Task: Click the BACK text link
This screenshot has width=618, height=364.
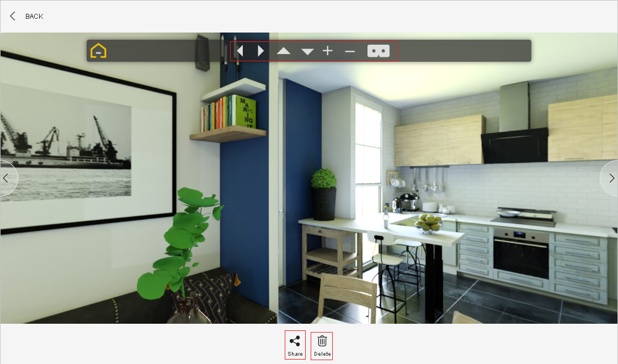Action: tap(34, 17)
